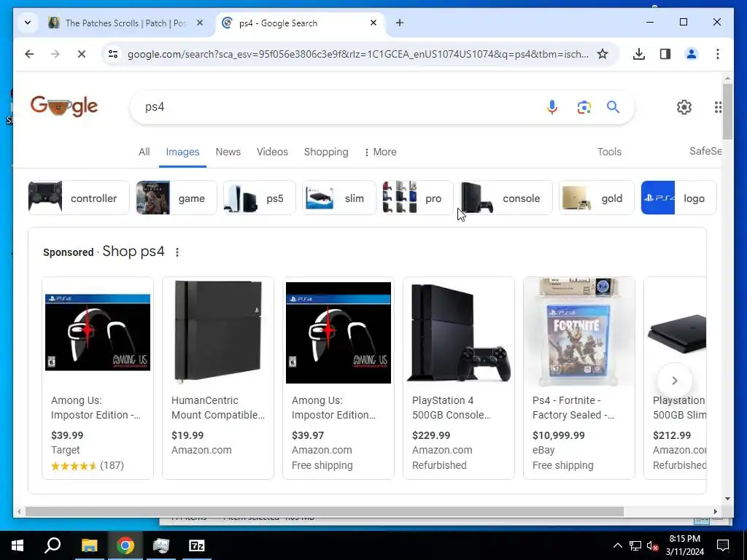
Task: Click the $229.99 price
Action: (x=431, y=435)
